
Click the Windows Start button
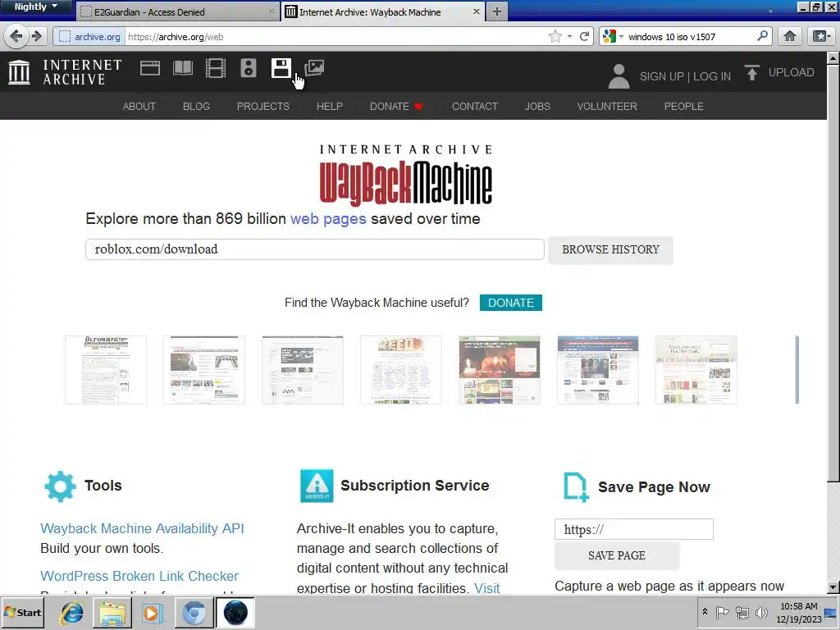pos(23,612)
